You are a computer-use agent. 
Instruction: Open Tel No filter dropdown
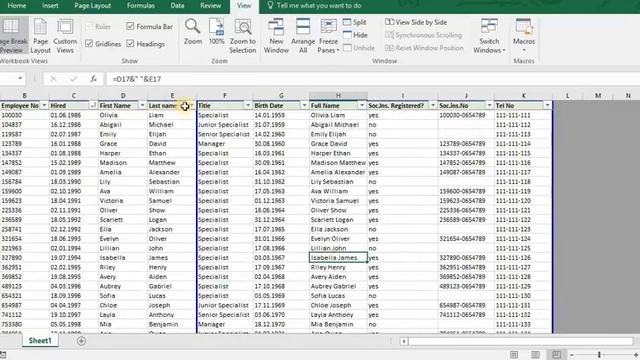[547, 106]
